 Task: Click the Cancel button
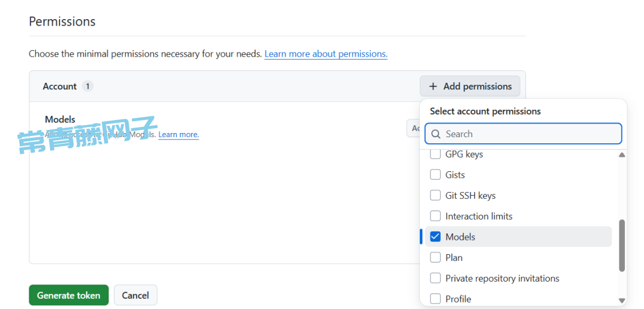point(135,295)
